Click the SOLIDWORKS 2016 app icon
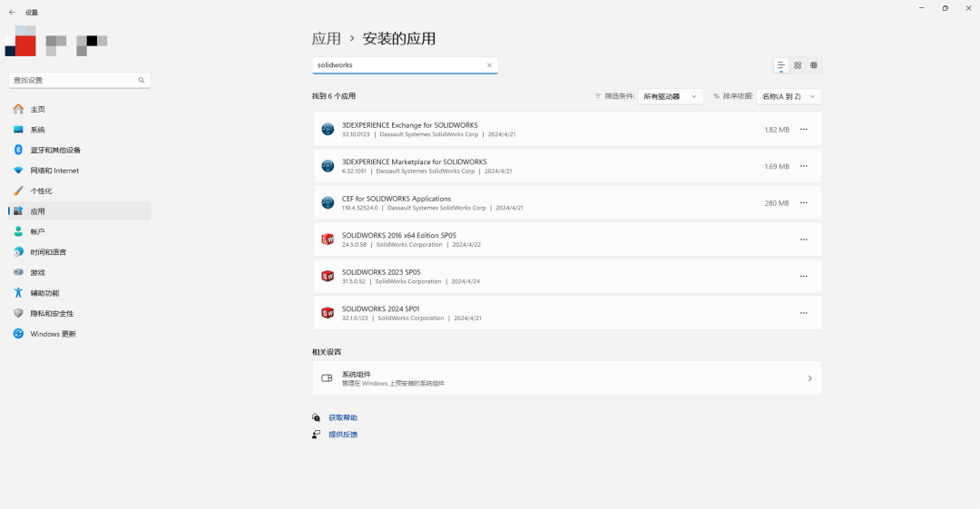Viewport: 980px width, 509px height. point(328,240)
